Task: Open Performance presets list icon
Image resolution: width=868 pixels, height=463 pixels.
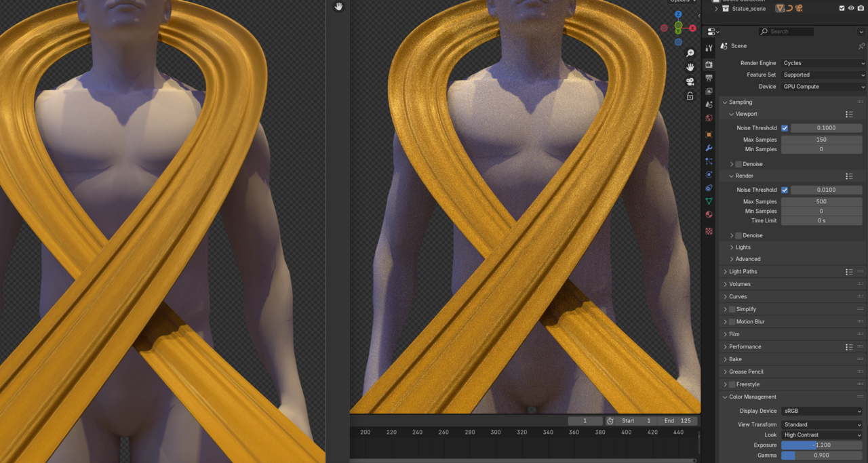Action: [849, 347]
